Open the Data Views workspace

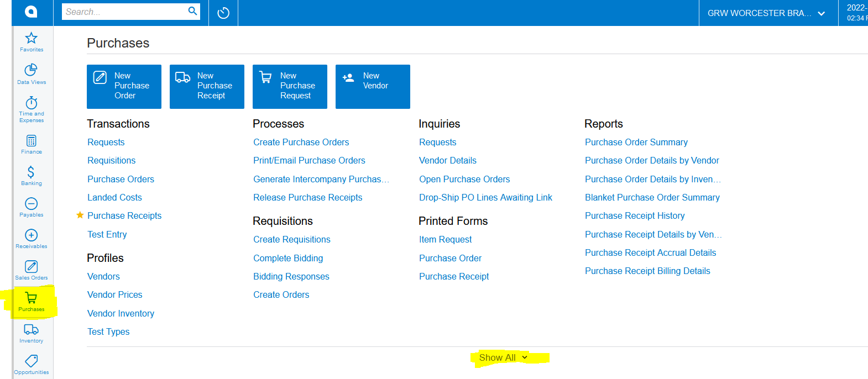(x=32, y=74)
